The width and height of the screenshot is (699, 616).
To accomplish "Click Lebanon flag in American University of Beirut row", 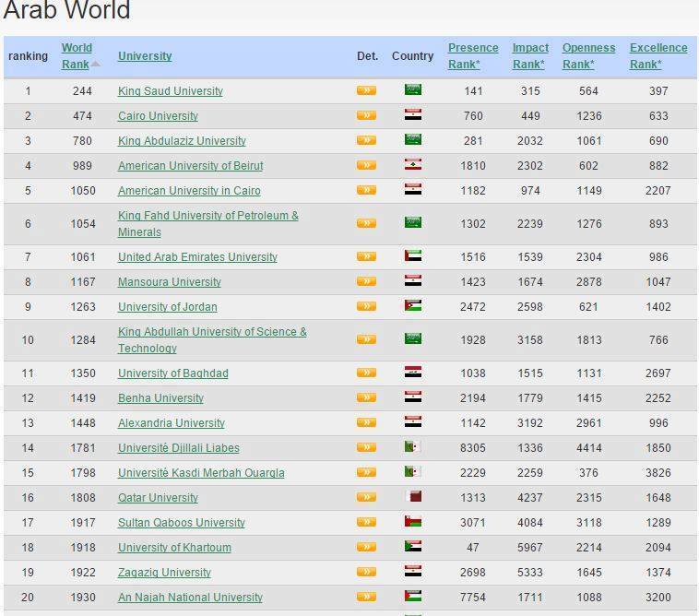I will (x=413, y=164).
